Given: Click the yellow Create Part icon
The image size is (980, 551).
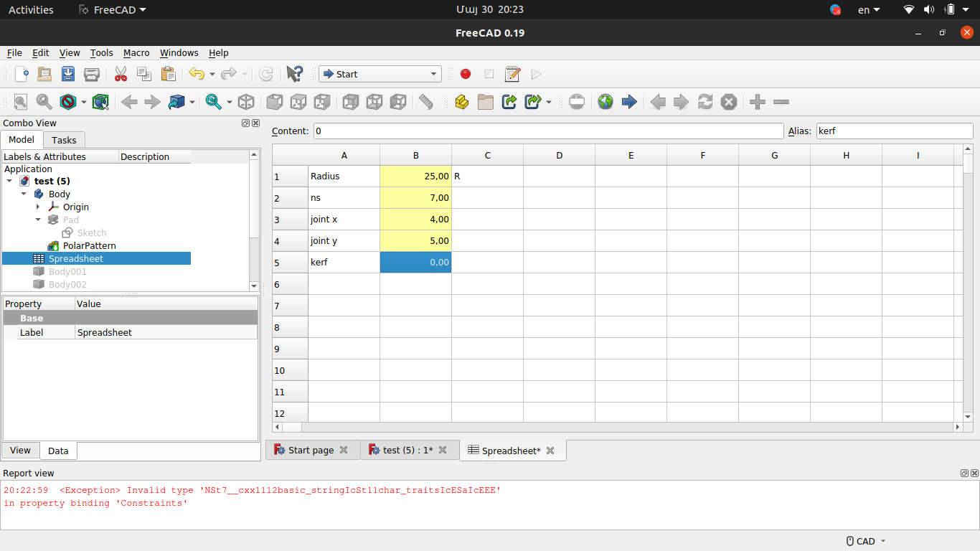Looking at the screenshot, I should click(x=462, y=102).
